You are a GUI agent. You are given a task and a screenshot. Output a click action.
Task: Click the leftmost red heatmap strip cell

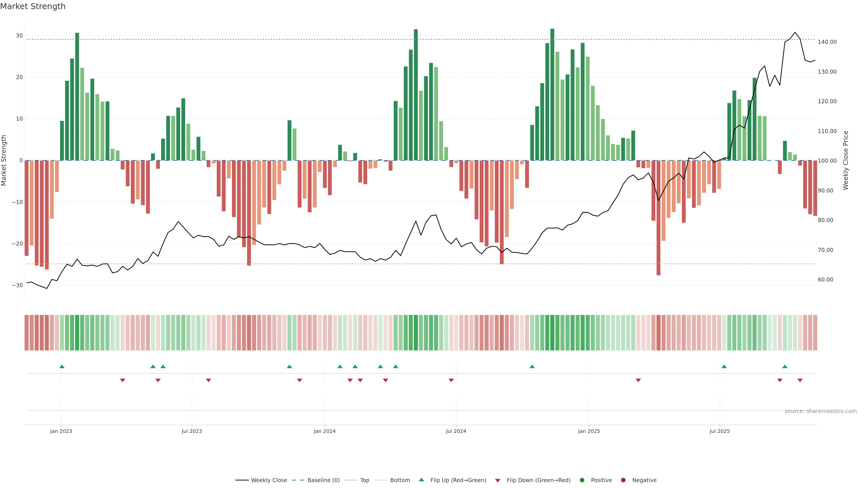coord(27,333)
